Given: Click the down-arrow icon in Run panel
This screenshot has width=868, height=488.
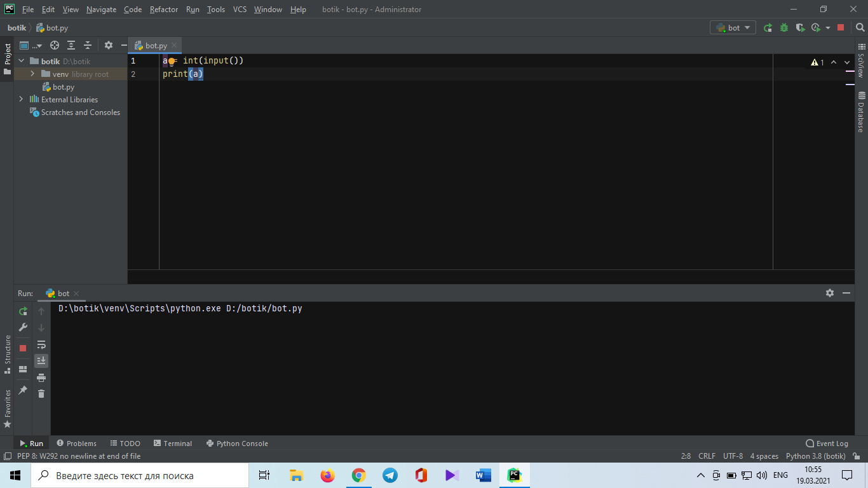Looking at the screenshot, I should click(41, 328).
